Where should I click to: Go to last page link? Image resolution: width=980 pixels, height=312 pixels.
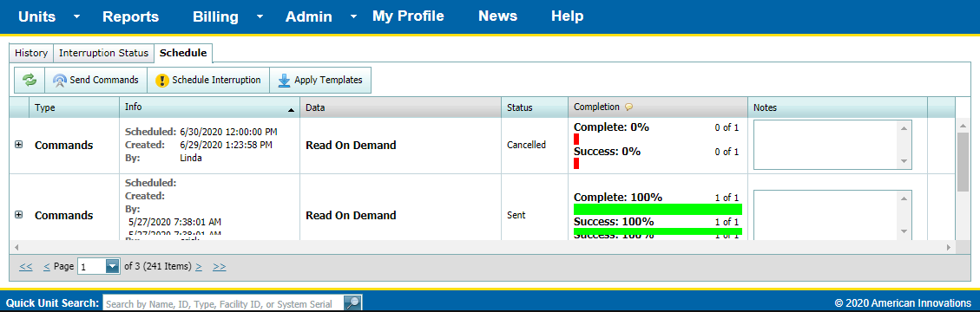[x=220, y=266]
